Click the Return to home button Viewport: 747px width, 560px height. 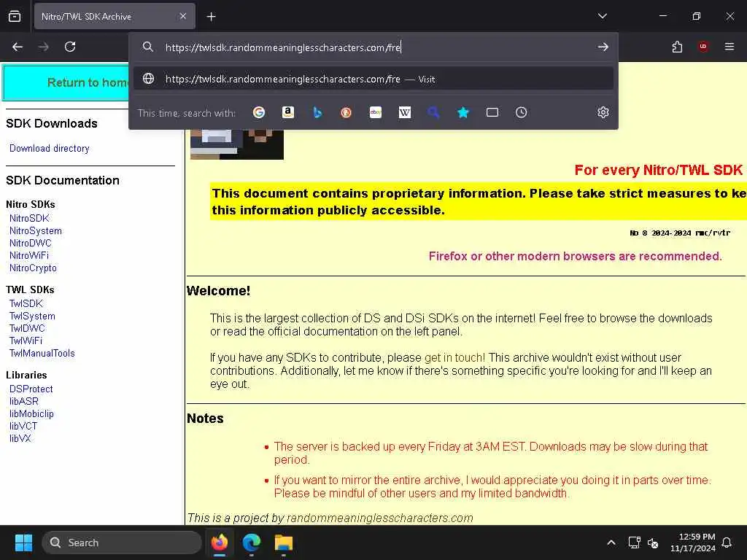(x=66, y=83)
